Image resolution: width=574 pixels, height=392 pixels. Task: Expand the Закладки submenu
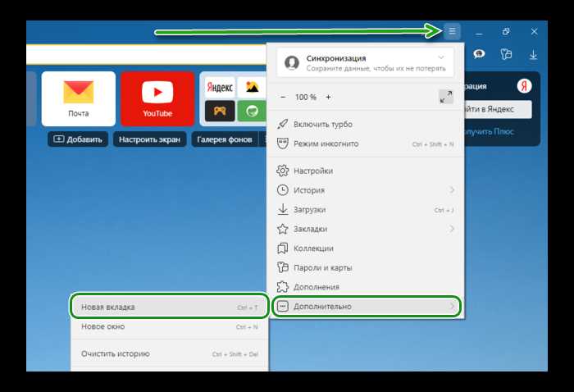(452, 229)
